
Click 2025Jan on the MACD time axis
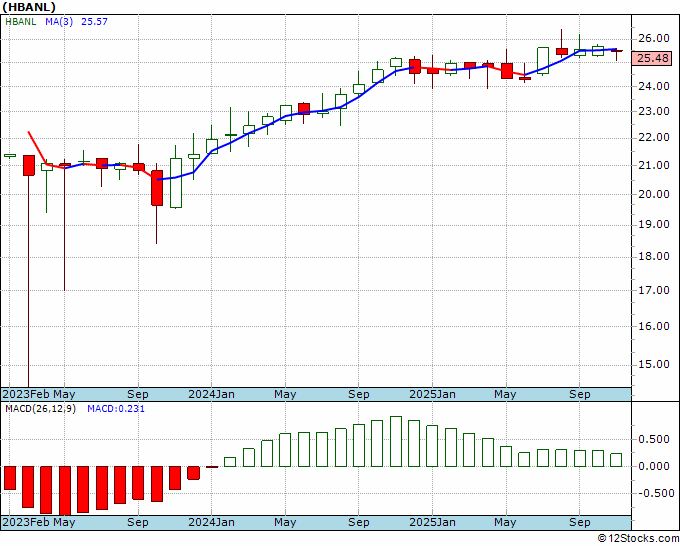click(432, 522)
